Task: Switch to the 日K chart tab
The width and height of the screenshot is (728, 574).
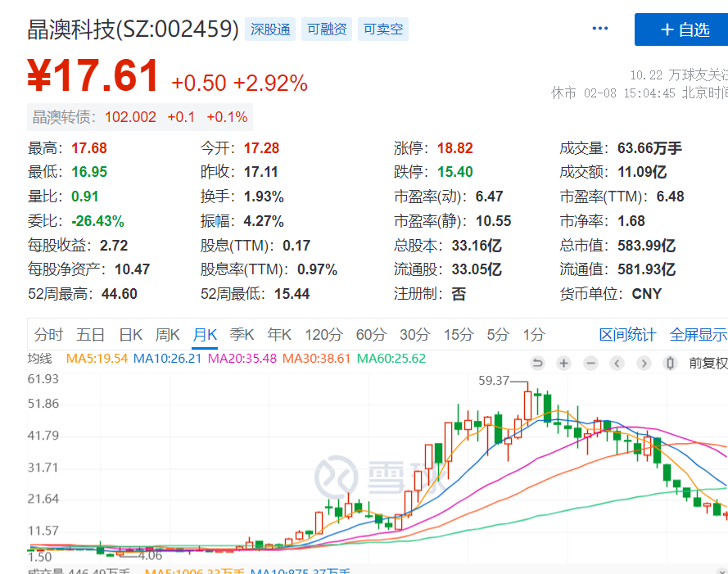Action: coord(130,334)
